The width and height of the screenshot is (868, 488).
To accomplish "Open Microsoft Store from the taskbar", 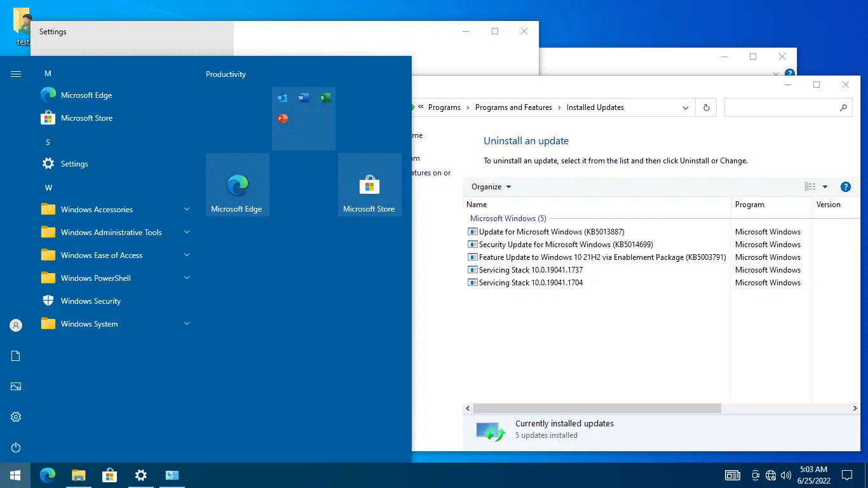I will pos(110,475).
